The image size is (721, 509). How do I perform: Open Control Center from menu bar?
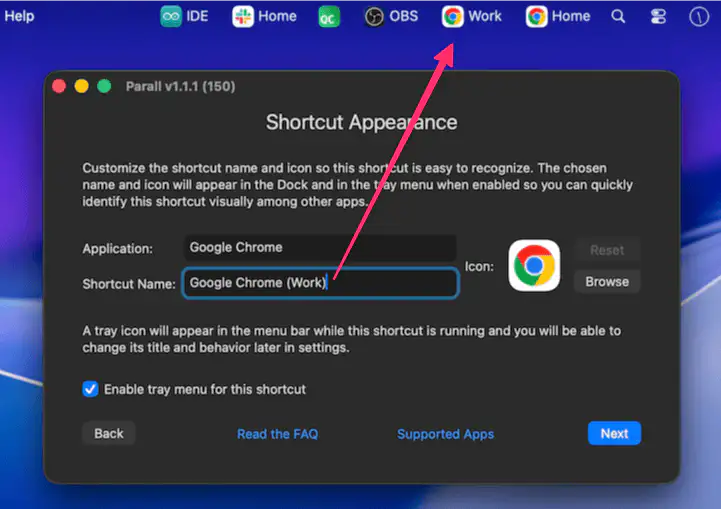point(657,17)
